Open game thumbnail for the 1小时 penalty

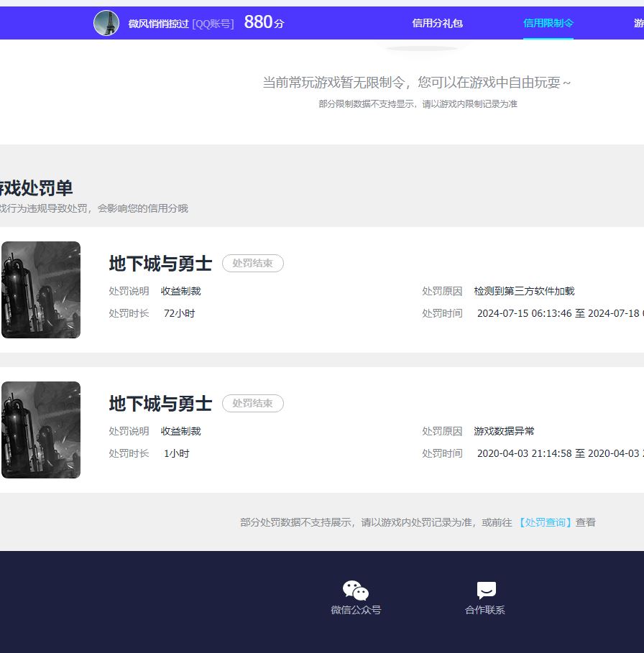[41, 430]
